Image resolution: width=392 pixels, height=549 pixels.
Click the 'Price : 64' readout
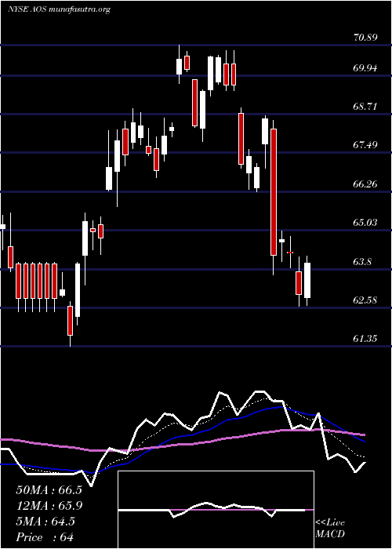click(45, 537)
